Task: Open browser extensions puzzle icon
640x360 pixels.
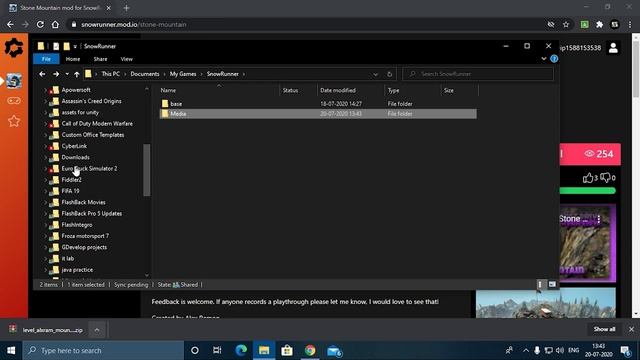Action: (x=600, y=24)
